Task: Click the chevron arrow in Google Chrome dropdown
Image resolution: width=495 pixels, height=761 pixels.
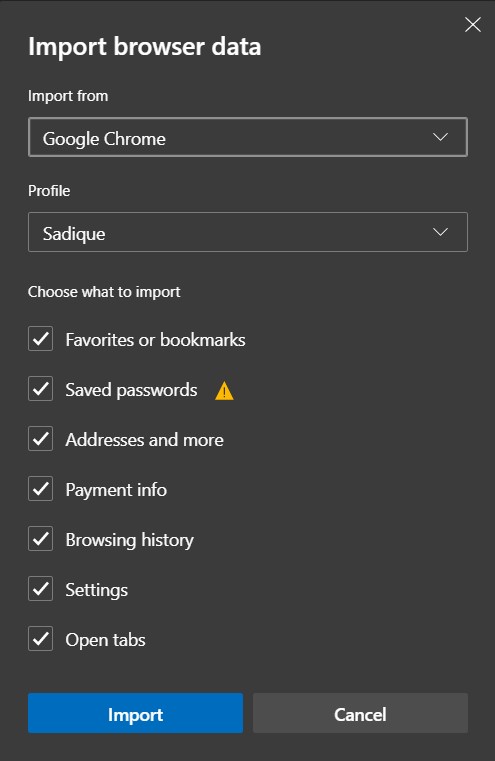Action: click(x=440, y=137)
